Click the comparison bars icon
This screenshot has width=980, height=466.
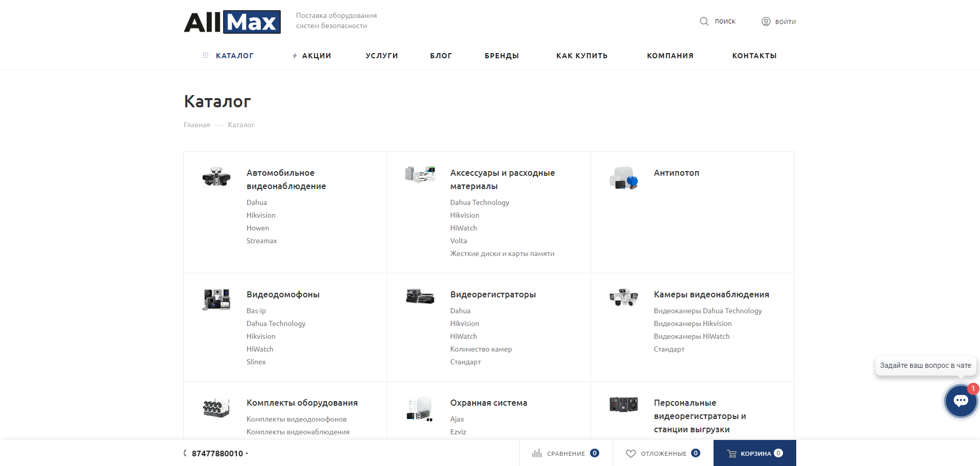tap(537, 453)
